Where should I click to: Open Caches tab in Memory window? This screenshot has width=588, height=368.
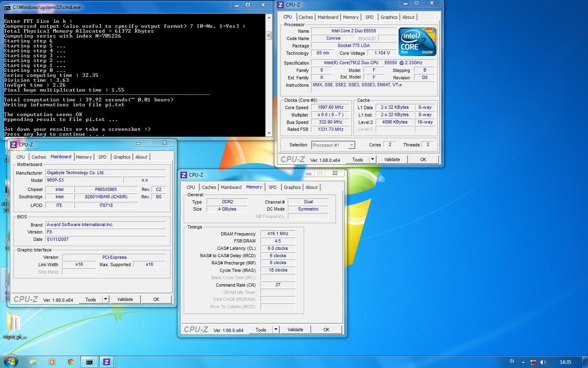click(209, 187)
